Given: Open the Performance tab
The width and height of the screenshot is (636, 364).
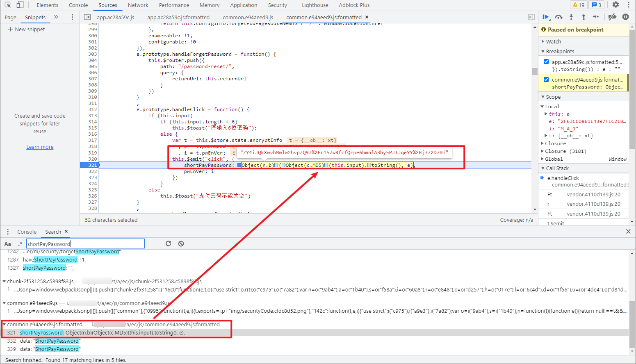Looking at the screenshot, I should pyautogui.click(x=174, y=5).
